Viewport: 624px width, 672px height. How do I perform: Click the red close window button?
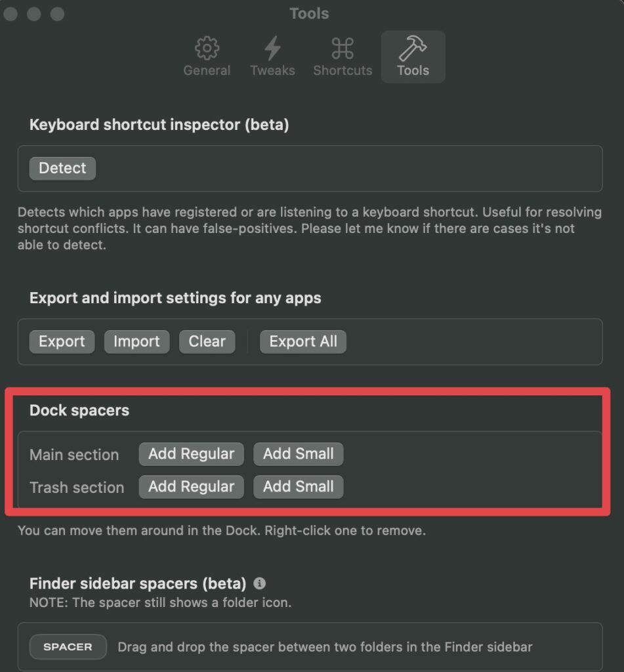coord(10,14)
